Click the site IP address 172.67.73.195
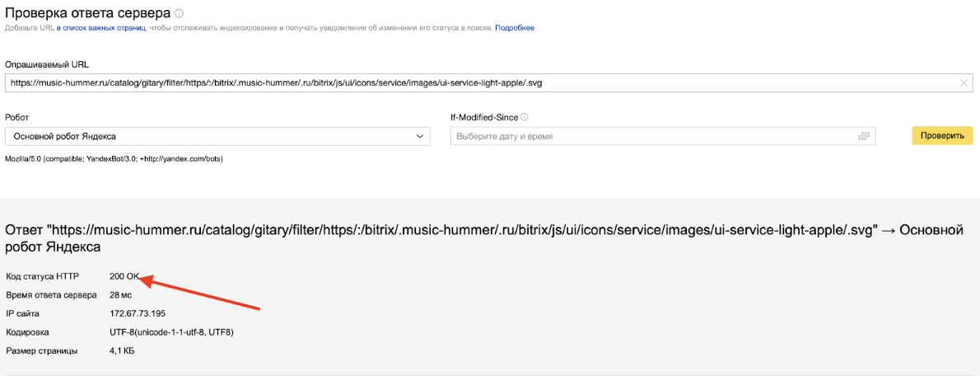 138,313
